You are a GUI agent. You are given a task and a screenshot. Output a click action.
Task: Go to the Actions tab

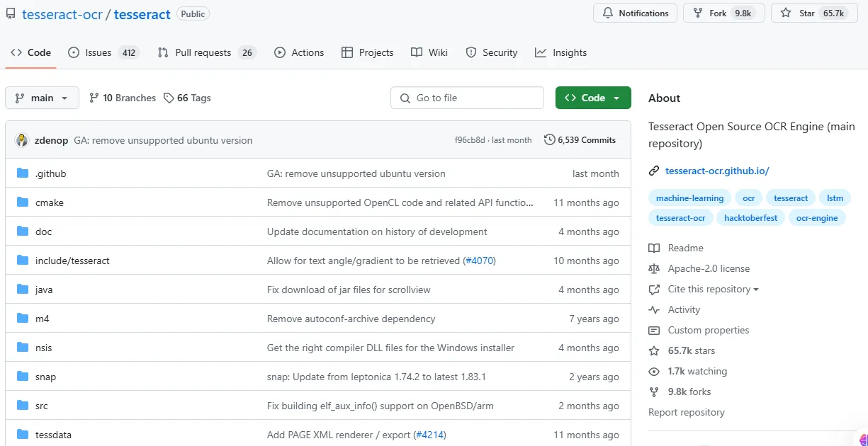299,52
